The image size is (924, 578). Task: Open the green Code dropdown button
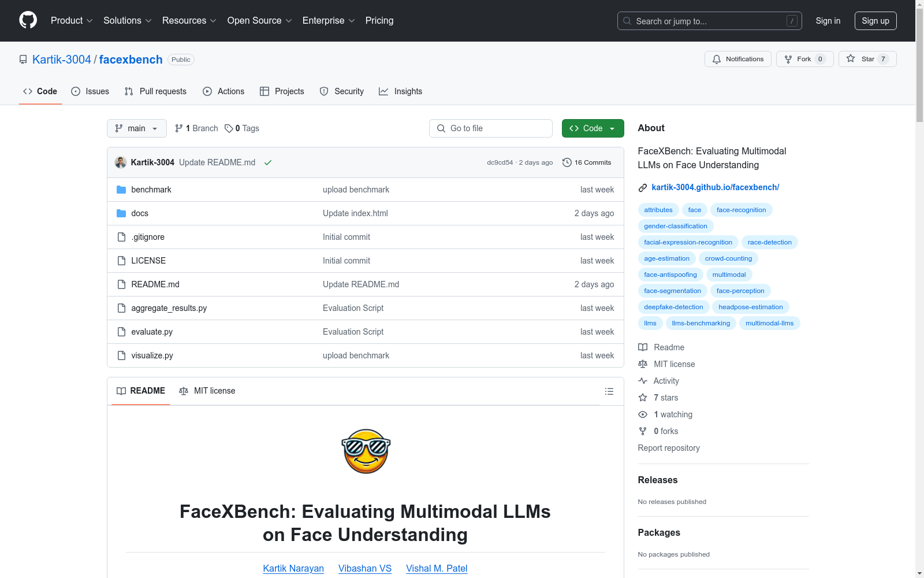pos(593,128)
